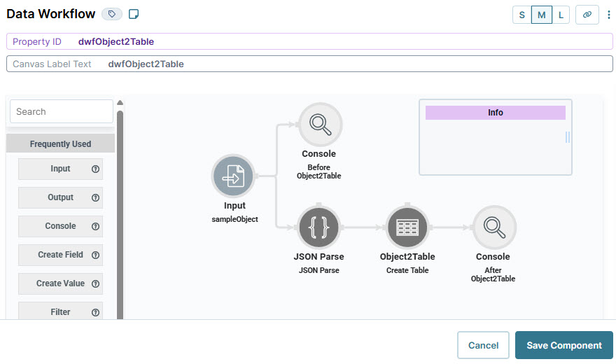Collapse the Frequently Used operator group

(x=60, y=143)
